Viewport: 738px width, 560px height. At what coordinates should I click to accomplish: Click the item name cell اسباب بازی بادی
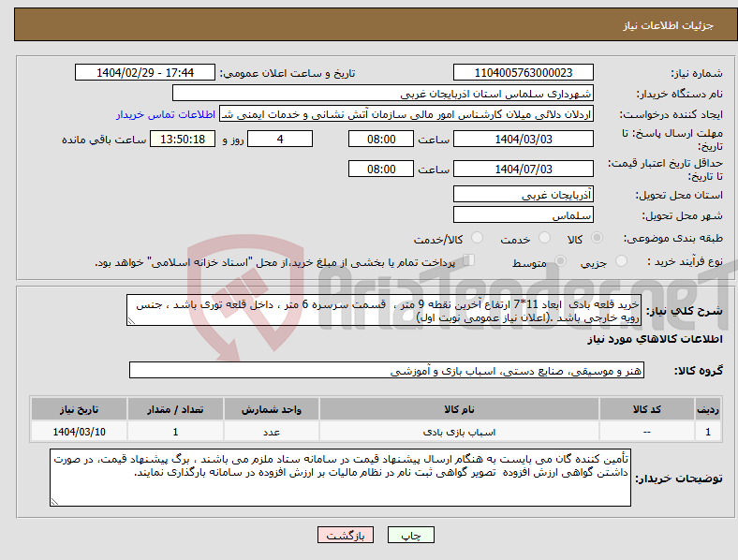click(x=459, y=432)
